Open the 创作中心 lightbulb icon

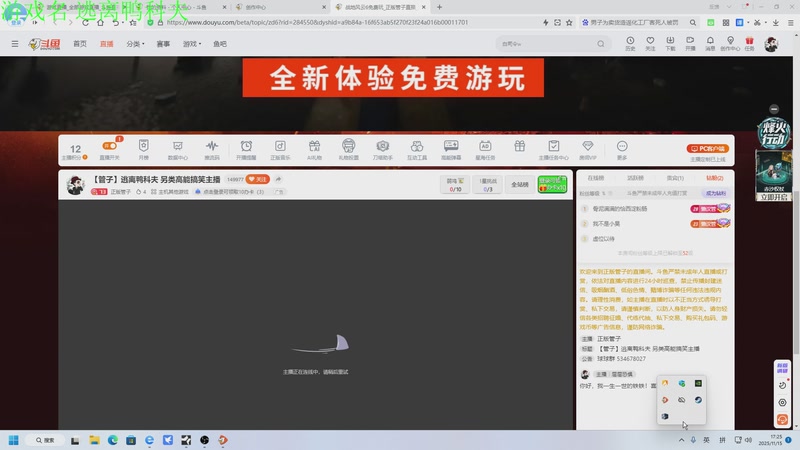coord(730,43)
